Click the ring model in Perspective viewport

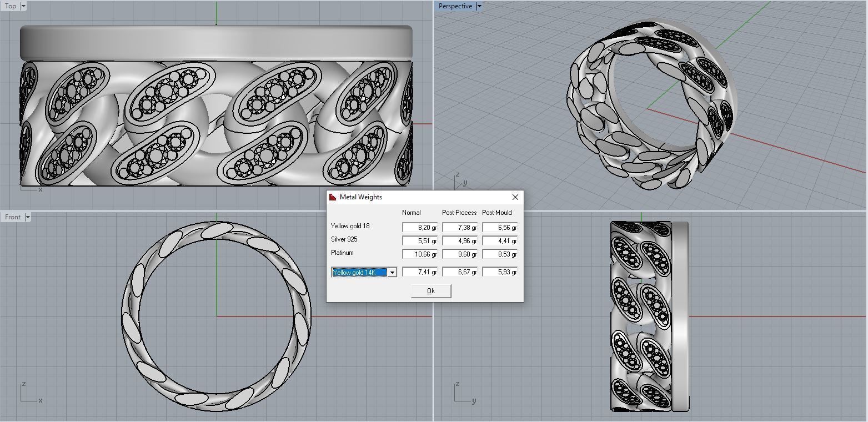tap(653, 104)
